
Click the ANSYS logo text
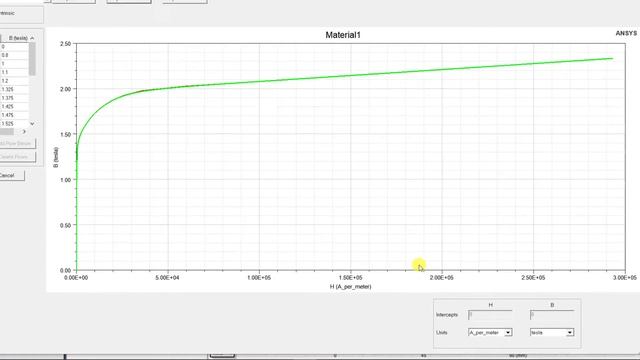[626, 33]
